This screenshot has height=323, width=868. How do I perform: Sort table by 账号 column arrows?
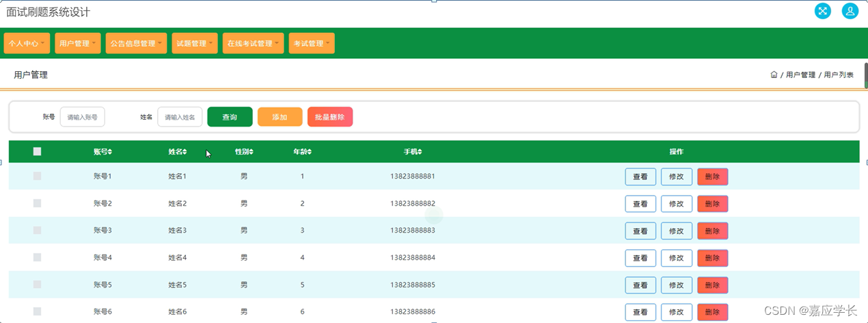[x=110, y=152]
